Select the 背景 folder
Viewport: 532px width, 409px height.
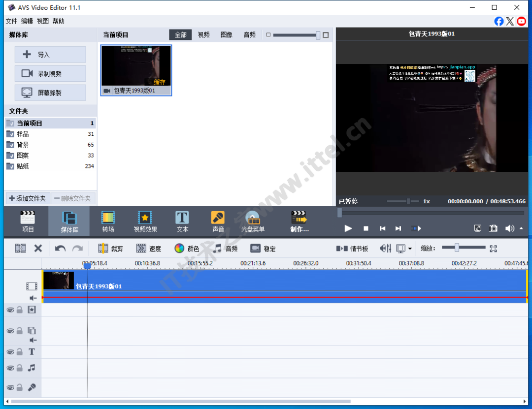pyautogui.click(x=50, y=145)
